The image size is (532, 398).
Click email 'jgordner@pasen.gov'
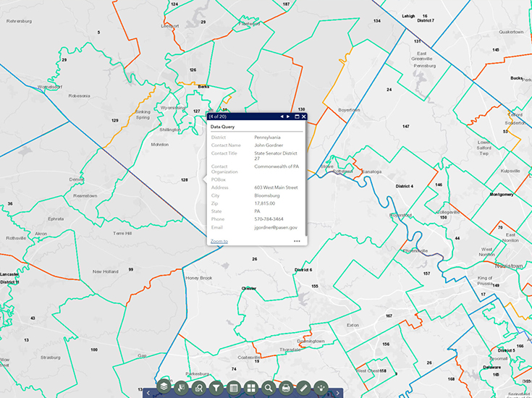(x=276, y=228)
